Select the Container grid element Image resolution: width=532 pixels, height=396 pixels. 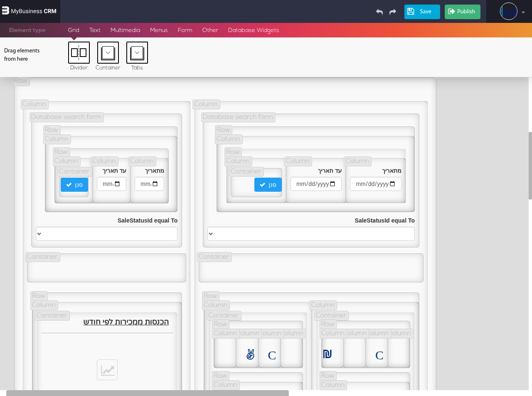click(x=108, y=53)
